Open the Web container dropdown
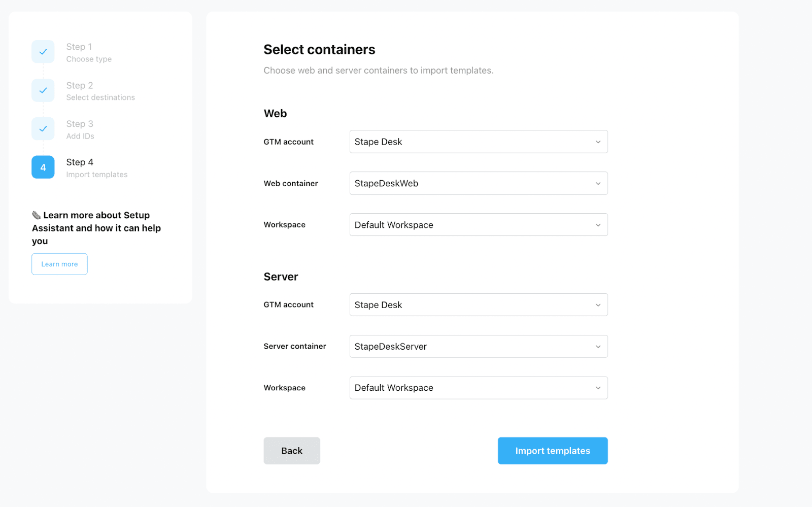Screen dimensions: 812x507 [x=479, y=183]
